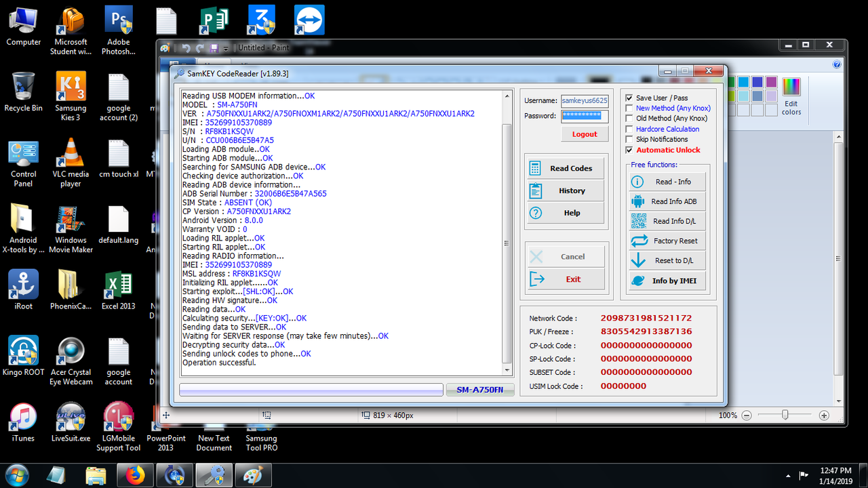
Task: Enable Skip Notifications option
Action: 629,140
